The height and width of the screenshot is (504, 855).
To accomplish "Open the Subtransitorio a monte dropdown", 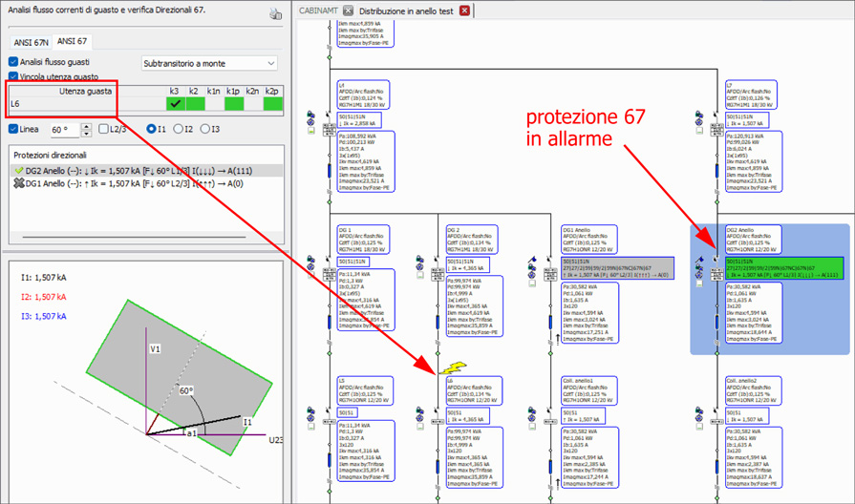I will tap(209, 63).
